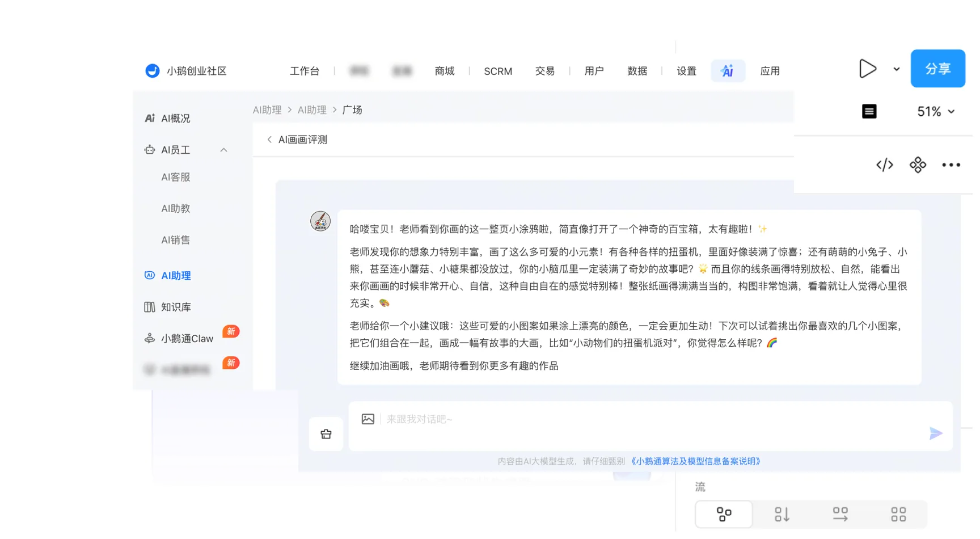Screen dimensions: 980x539
Task: Select AI助教 in the sidebar
Action: click(176, 209)
